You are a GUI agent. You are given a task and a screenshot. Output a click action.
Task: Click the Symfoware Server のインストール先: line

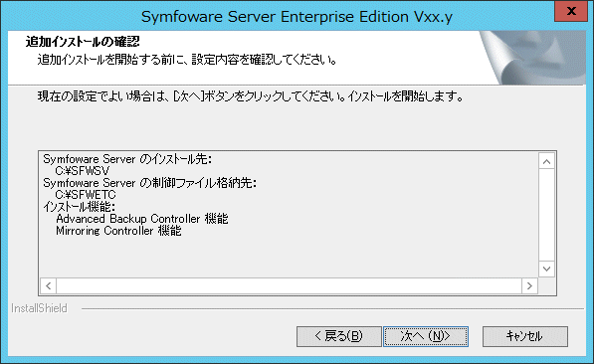coord(127,159)
